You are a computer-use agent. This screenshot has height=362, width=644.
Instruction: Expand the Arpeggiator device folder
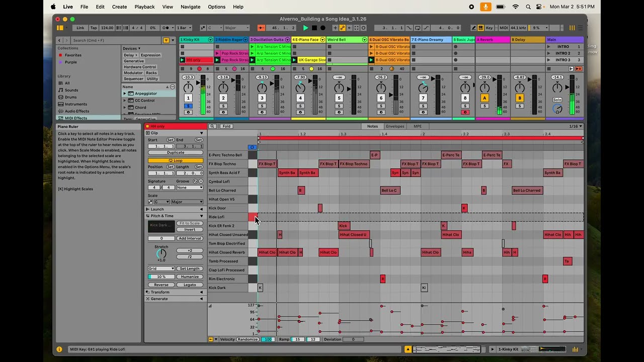(x=125, y=94)
